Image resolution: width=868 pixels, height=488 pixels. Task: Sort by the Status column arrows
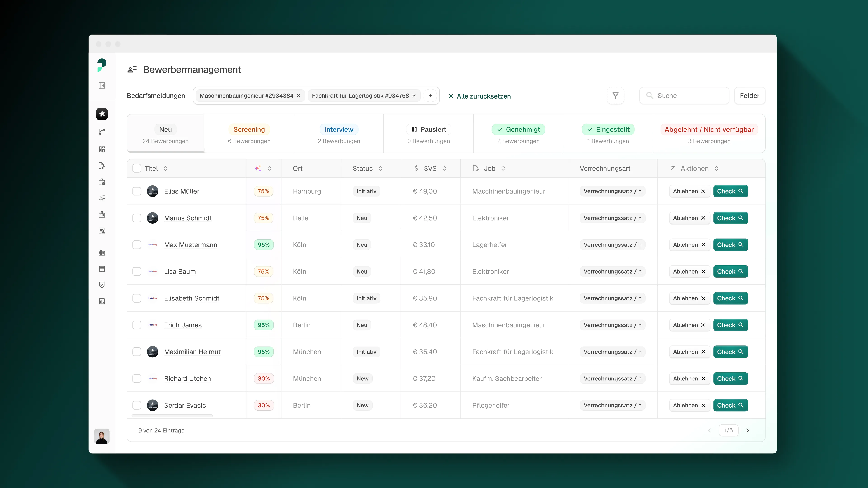[x=380, y=168]
